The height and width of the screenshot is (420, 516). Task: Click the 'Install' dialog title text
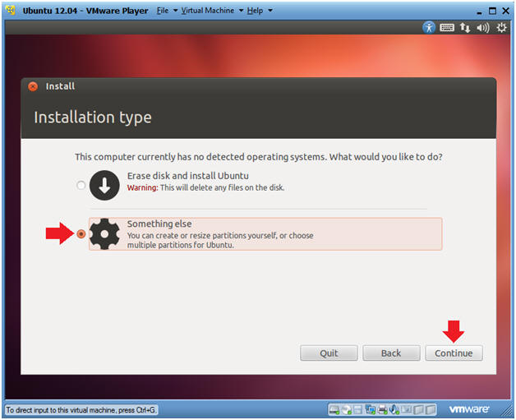pyautogui.click(x=60, y=86)
